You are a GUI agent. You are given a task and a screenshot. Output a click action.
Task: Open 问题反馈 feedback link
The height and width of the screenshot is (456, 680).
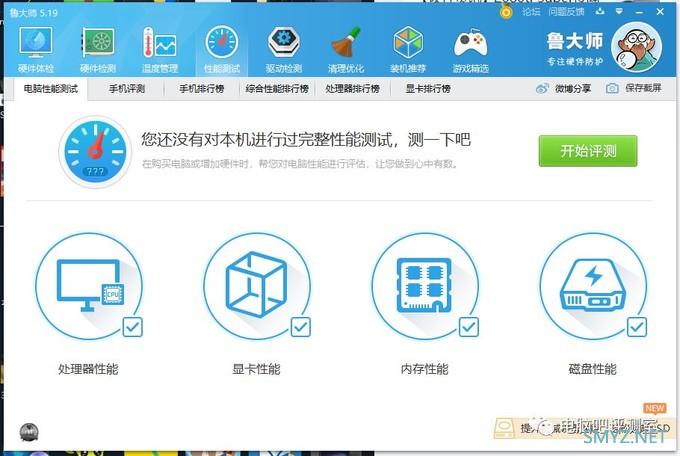pyautogui.click(x=566, y=12)
